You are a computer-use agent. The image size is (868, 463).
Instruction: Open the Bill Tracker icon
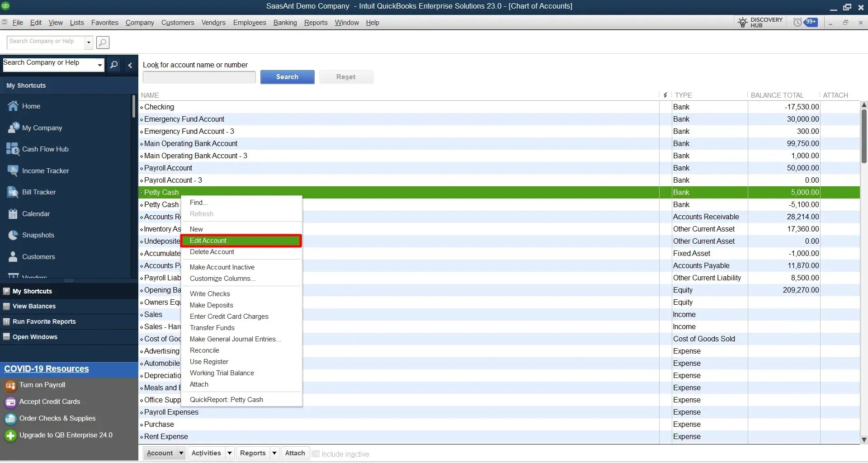(13, 192)
